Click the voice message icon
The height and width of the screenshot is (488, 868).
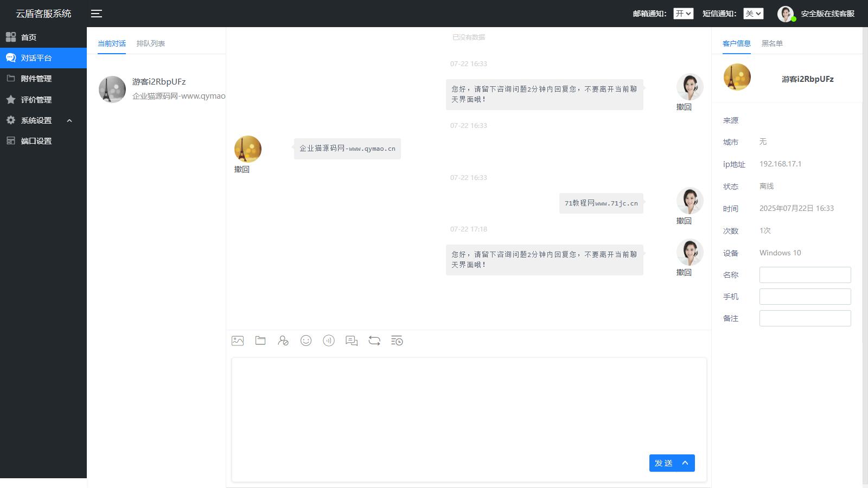click(329, 341)
